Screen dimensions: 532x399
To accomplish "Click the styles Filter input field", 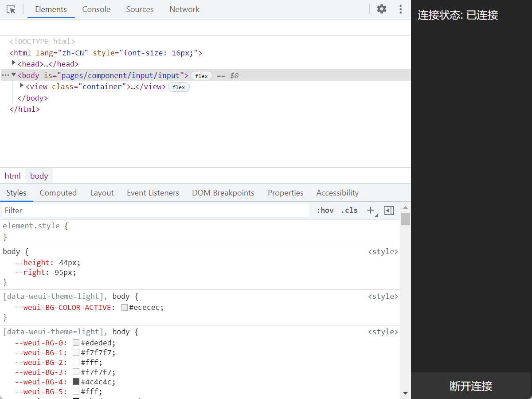I will tap(155, 211).
